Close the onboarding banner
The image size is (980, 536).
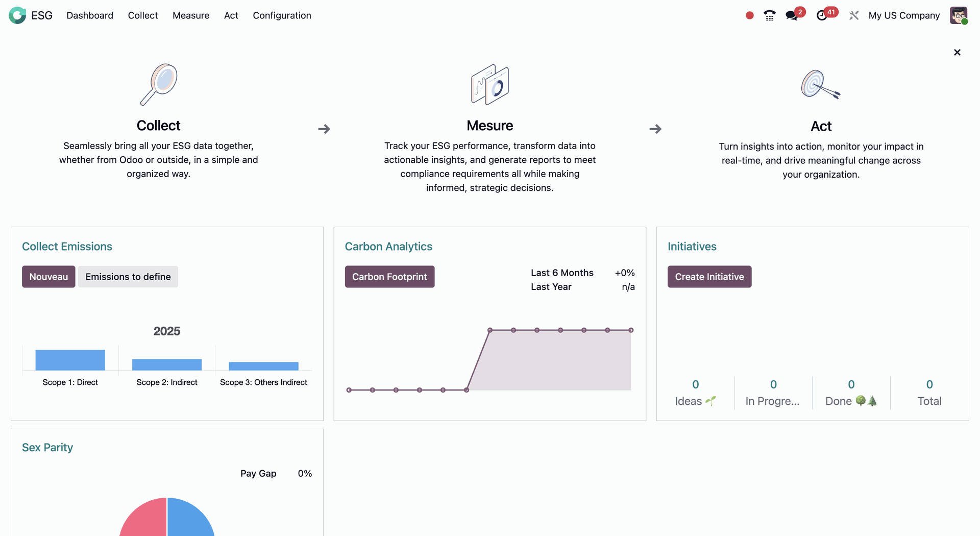click(957, 53)
